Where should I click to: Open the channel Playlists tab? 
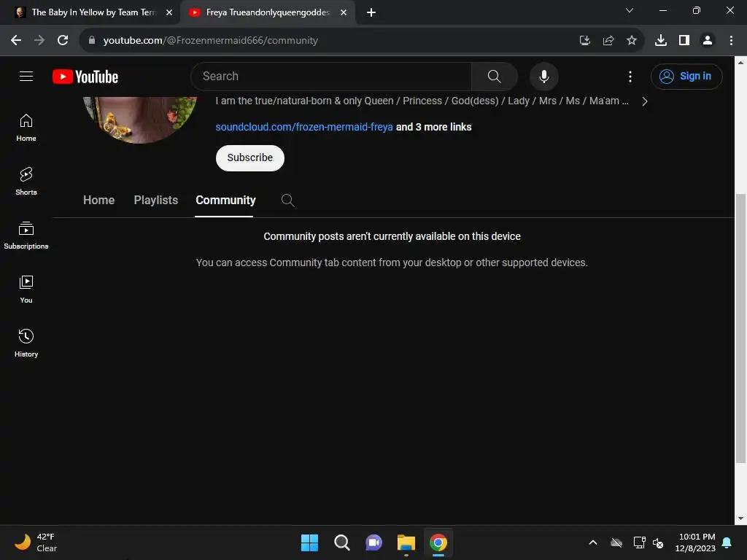tap(156, 200)
